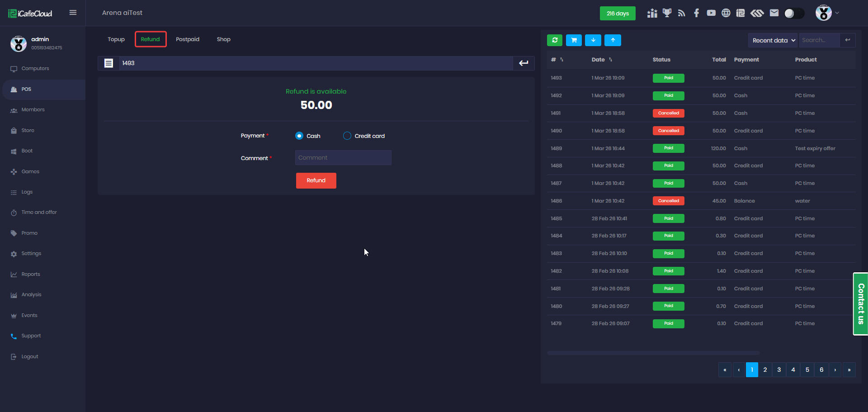Select order row 1489
868x412 pixels.
click(701, 148)
